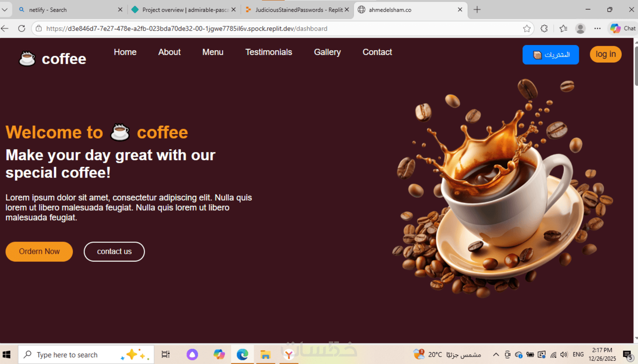Click the contact us button

114,251
